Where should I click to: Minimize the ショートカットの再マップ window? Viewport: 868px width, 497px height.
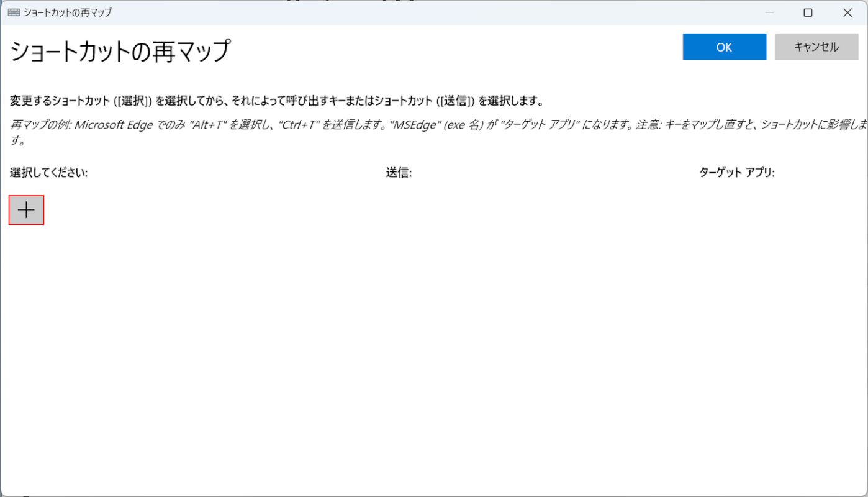tap(769, 12)
